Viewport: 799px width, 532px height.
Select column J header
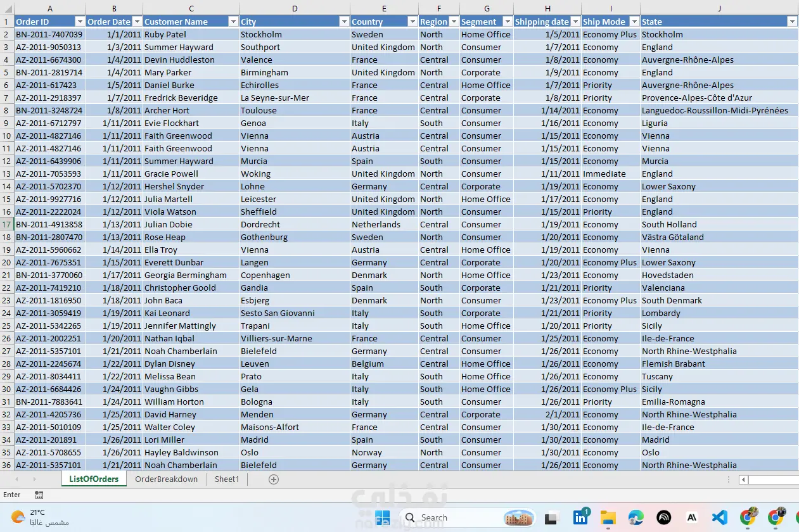coord(720,8)
